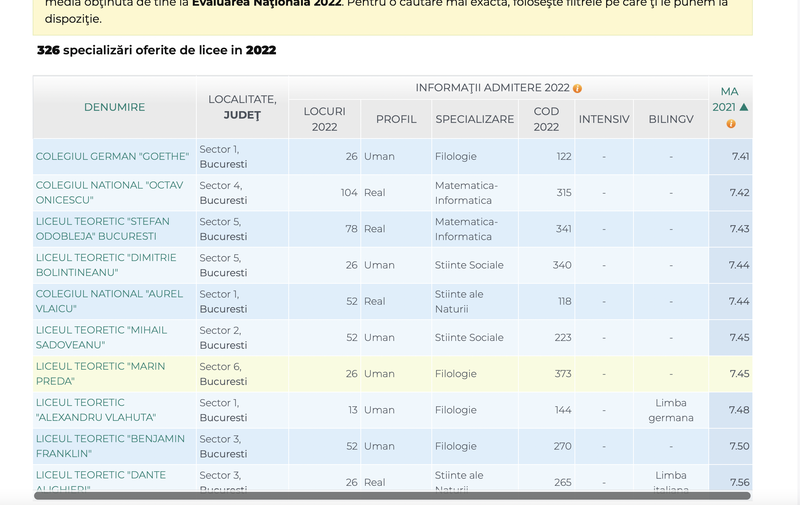The image size is (800, 505).
Task: Open Liceul Teoretic "Mihail Sadoveanu" link
Action: (101, 337)
